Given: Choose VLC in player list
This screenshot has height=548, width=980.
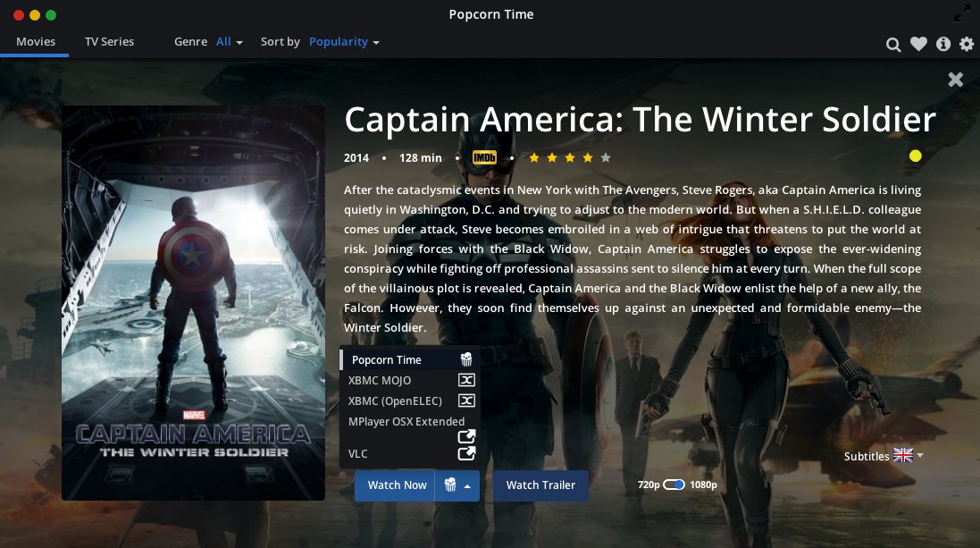Looking at the screenshot, I should click(x=410, y=453).
